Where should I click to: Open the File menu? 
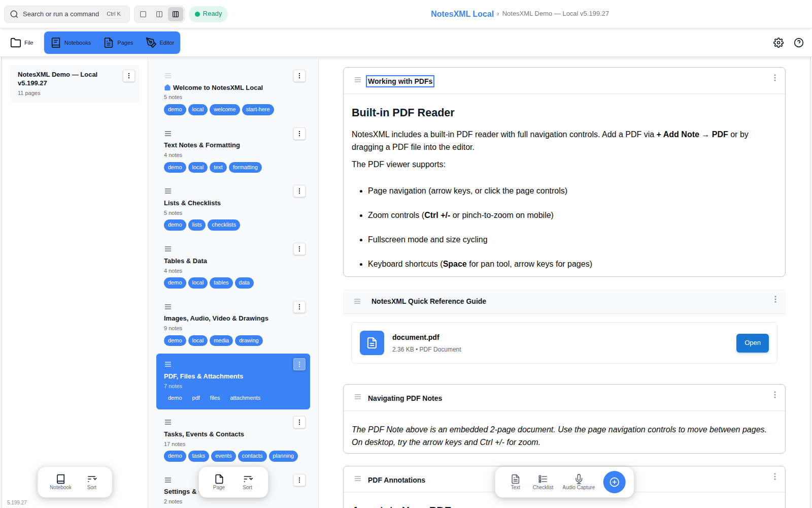22,43
